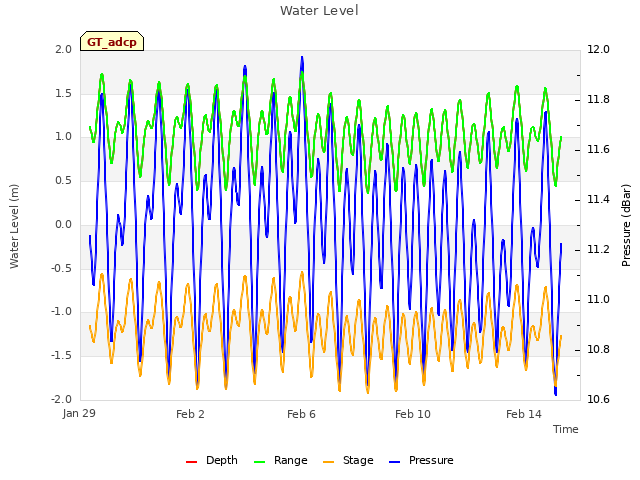This screenshot has height=480, width=640.
Task: Click the 11.6 pressure tick label
Action: coord(598,149)
